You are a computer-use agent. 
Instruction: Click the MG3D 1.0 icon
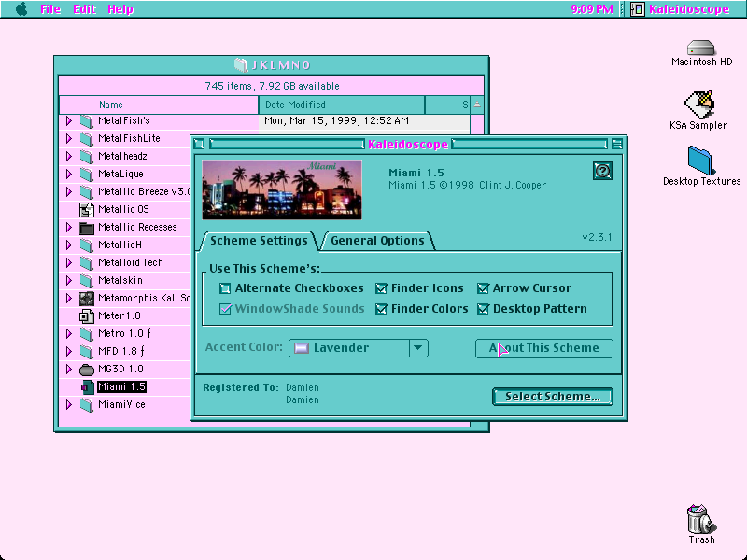[x=86, y=370]
